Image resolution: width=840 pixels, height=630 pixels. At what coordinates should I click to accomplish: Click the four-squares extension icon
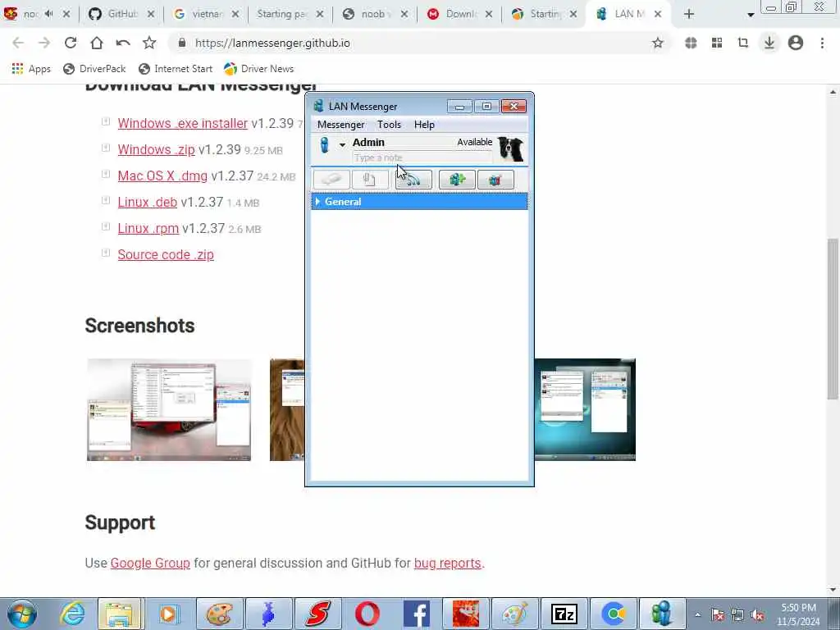tap(717, 43)
